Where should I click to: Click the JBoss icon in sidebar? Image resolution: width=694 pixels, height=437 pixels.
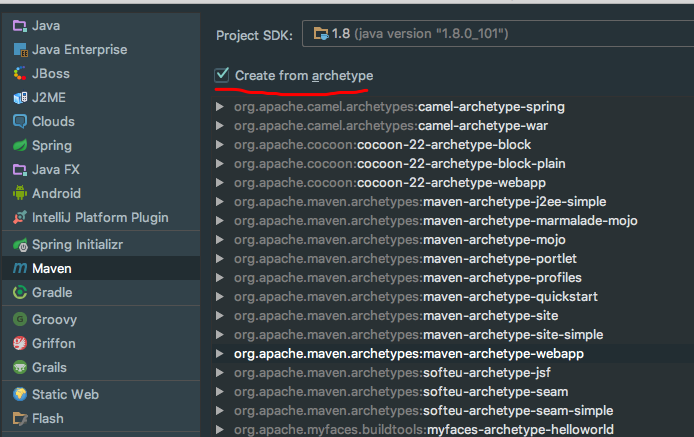(20, 73)
